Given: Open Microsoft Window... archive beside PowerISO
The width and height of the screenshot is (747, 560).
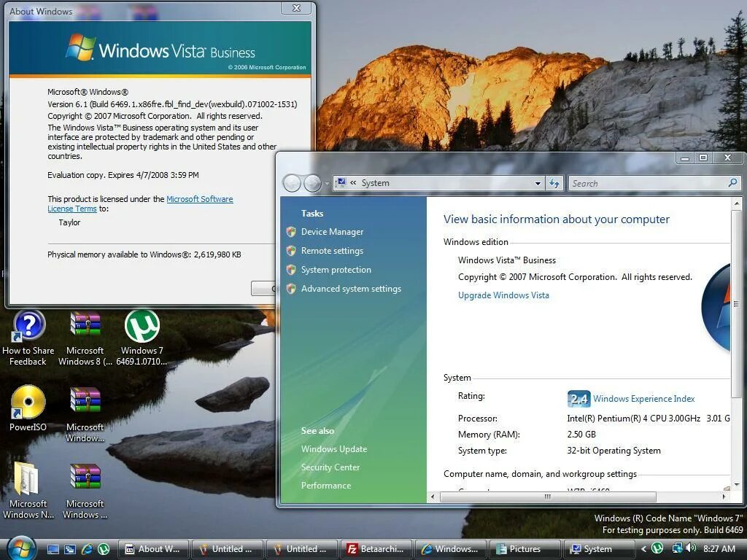Looking at the screenshot, I should pos(85,414).
